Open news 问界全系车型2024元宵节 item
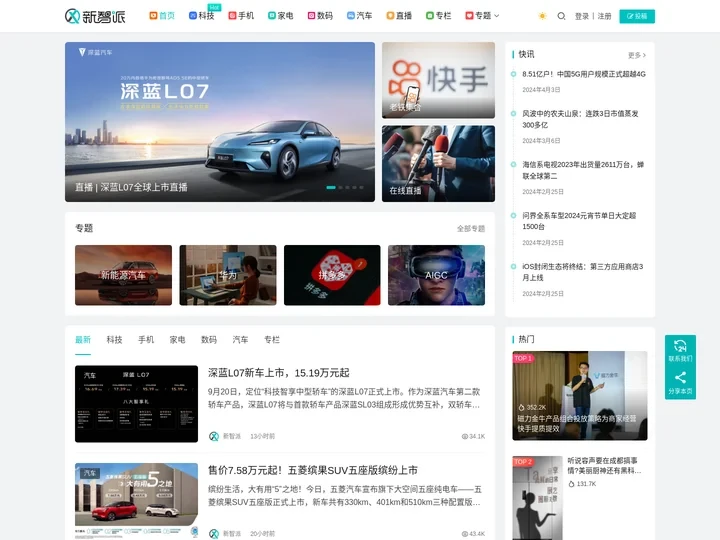The width and height of the screenshot is (720, 540). pyautogui.click(x=579, y=221)
